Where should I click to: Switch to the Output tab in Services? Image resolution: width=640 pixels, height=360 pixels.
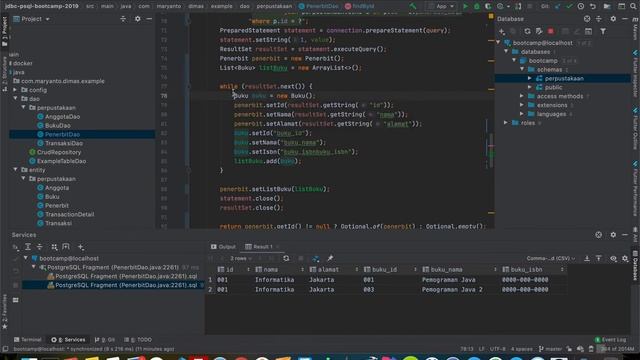coord(224,247)
